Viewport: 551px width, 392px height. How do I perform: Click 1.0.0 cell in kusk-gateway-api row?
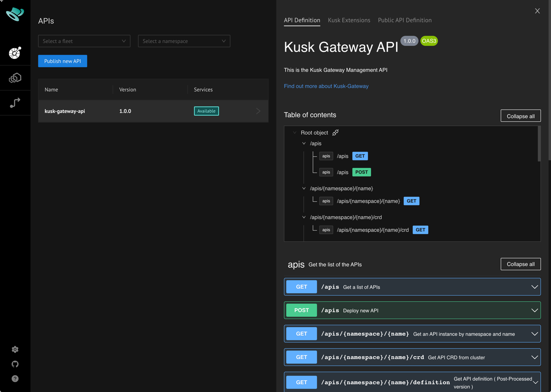[125, 111]
